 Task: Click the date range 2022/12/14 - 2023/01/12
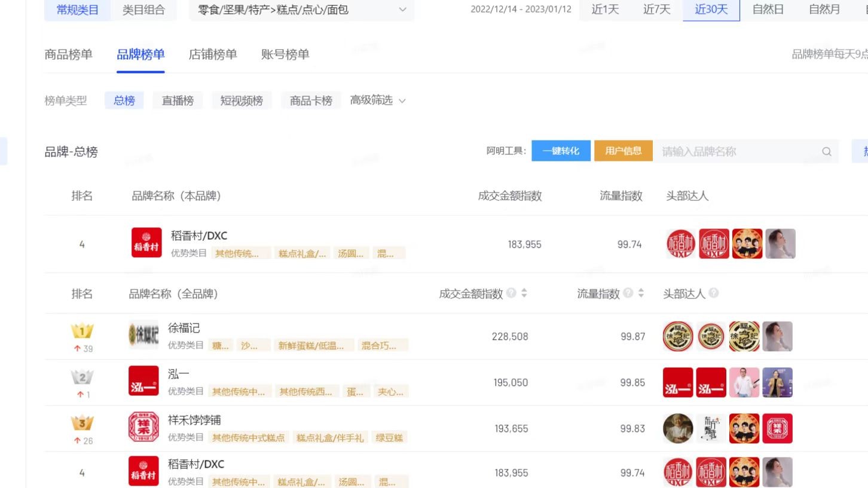pyautogui.click(x=521, y=10)
